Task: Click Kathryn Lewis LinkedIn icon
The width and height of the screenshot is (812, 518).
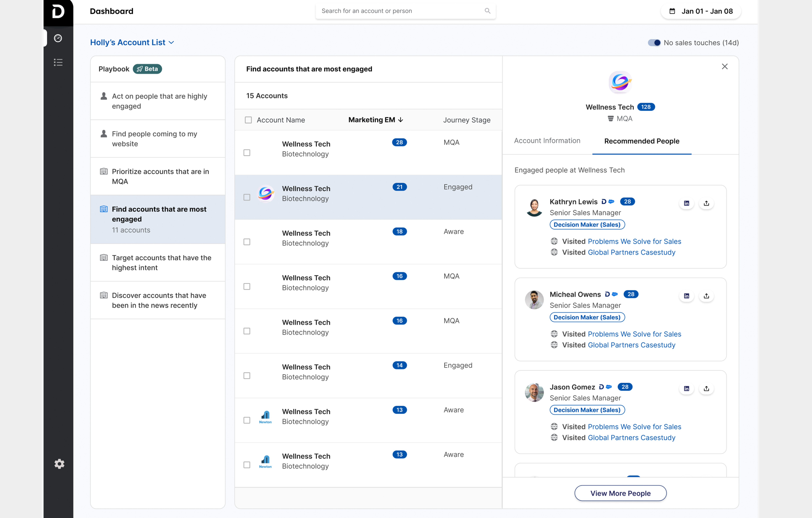Action: tap(686, 203)
